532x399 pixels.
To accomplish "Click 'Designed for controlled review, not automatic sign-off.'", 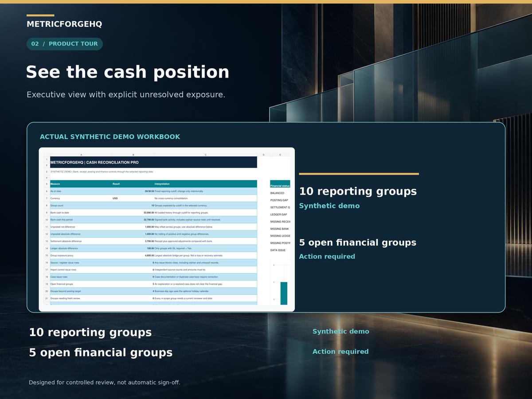I will coord(105,382).
